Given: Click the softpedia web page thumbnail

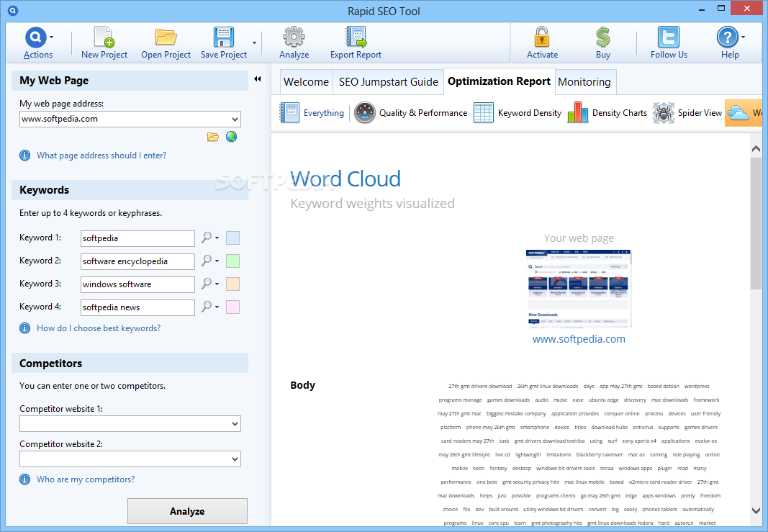Looking at the screenshot, I should [579, 288].
